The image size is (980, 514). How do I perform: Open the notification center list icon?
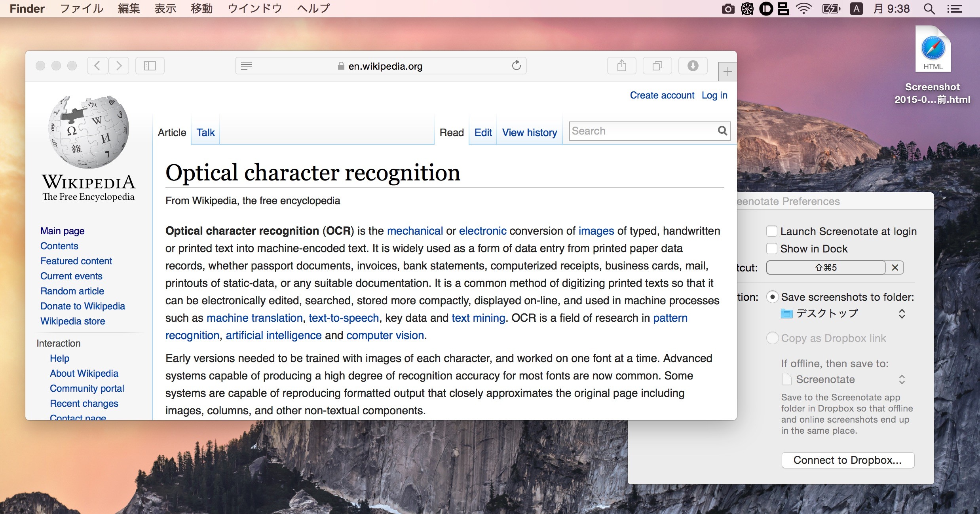954,9
